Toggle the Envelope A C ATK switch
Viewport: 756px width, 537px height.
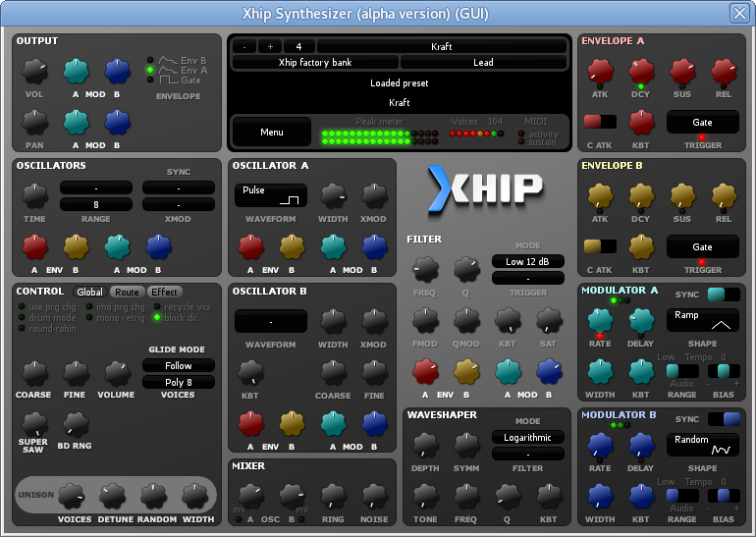tap(600, 122)
